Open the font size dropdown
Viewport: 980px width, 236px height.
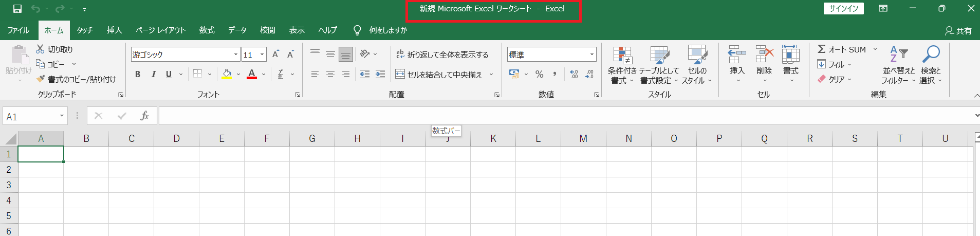pyautogui.click(x=262, y=55)
